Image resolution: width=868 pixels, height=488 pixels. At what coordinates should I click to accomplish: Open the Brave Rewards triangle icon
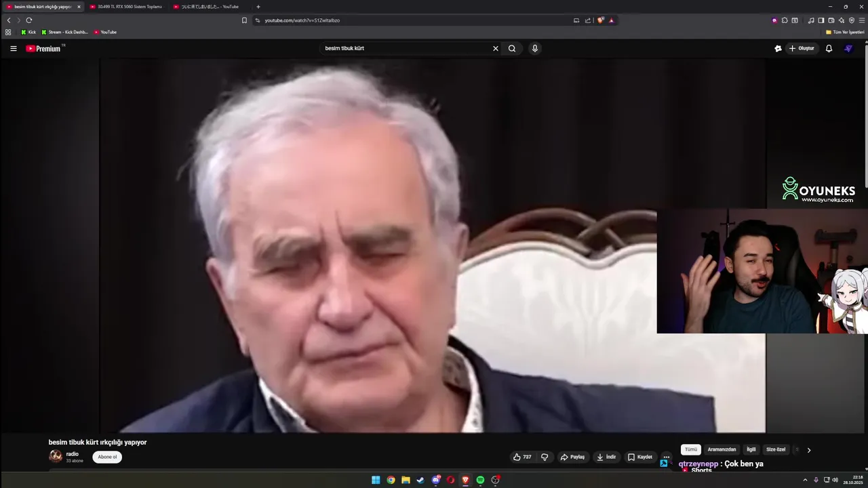click(x=611, y=20)
